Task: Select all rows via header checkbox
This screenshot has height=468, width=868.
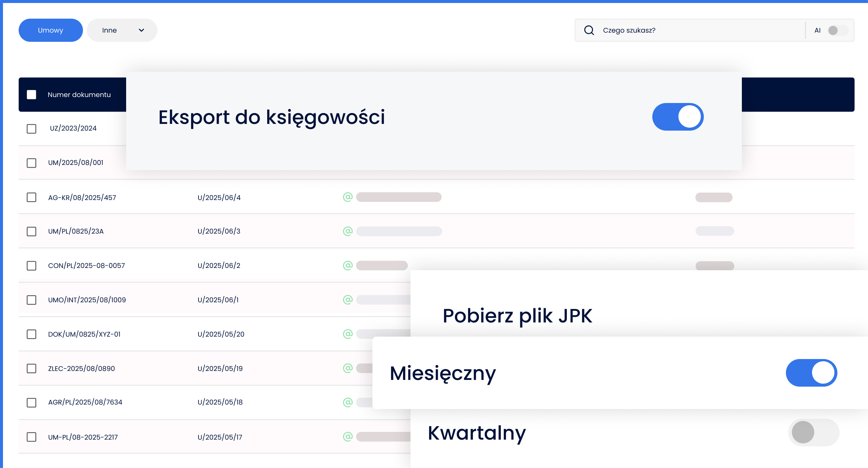Action: [x=32, y=95]
